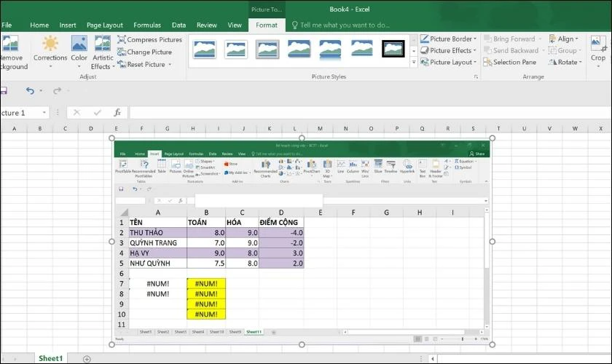Click column T header
Screen dimensions: 612x364
(x=498, y=128)
